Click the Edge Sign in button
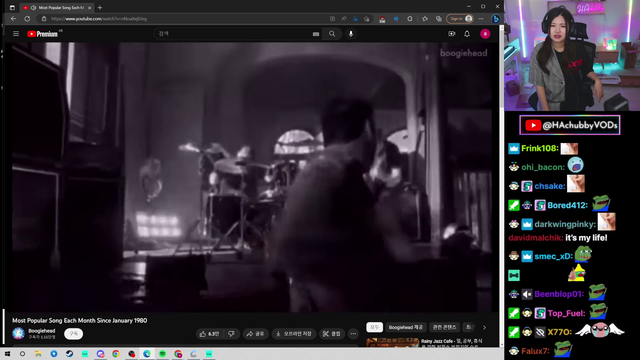640x360 pixels. [460, 19]
